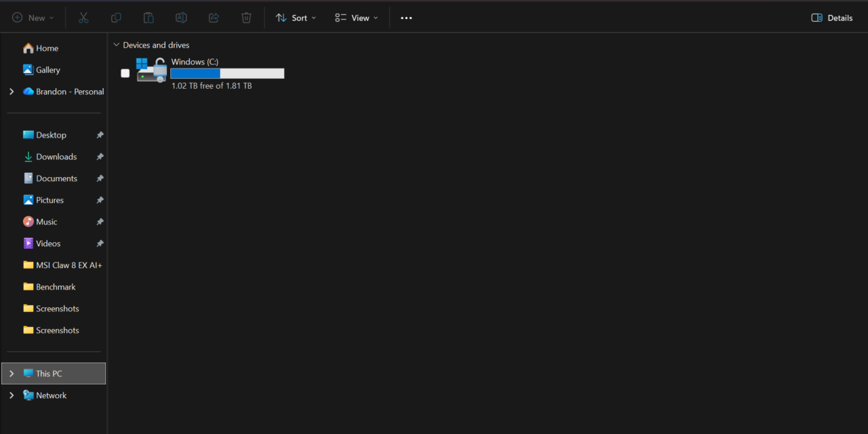
Task: Open the Pictures quick access folder
Action: [43, 200]
